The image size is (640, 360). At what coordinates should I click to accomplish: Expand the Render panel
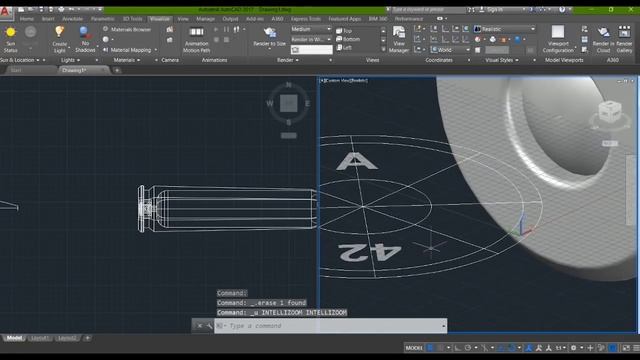pos(288,60)
